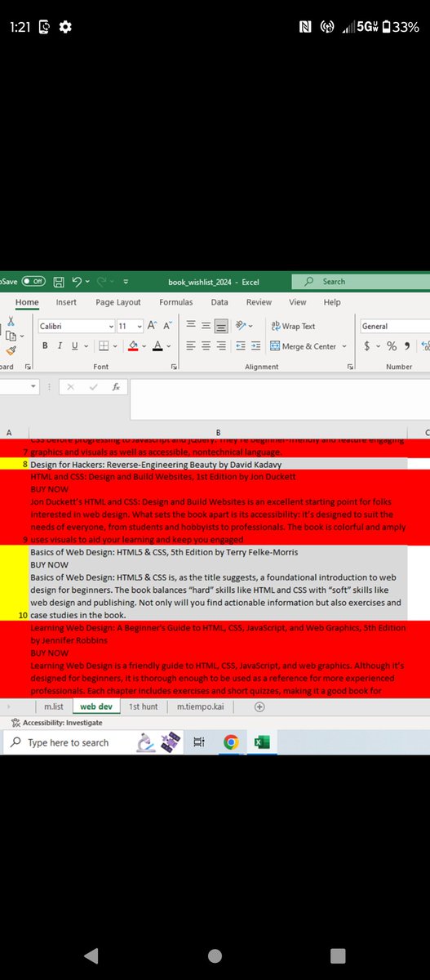430x980 pixels.
Task: Apply Accounting dollar format
Action: pos(367,346)
